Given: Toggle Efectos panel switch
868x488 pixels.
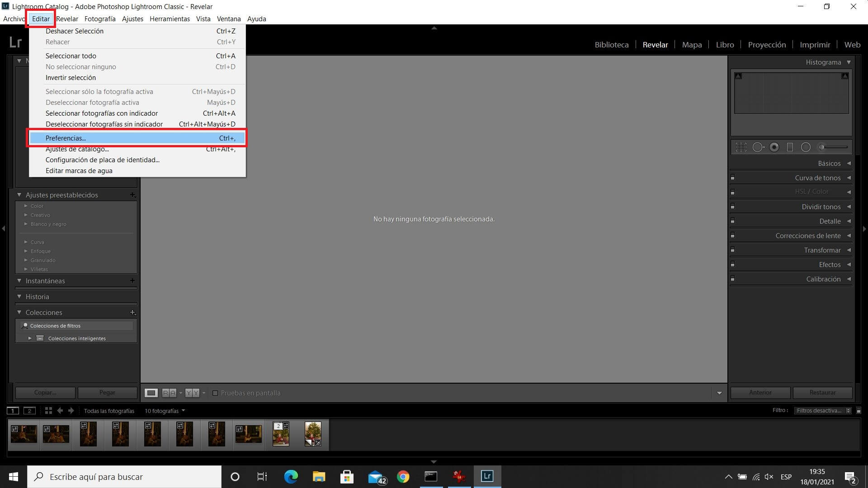Looking at the screenshot, I should point(732,264).
